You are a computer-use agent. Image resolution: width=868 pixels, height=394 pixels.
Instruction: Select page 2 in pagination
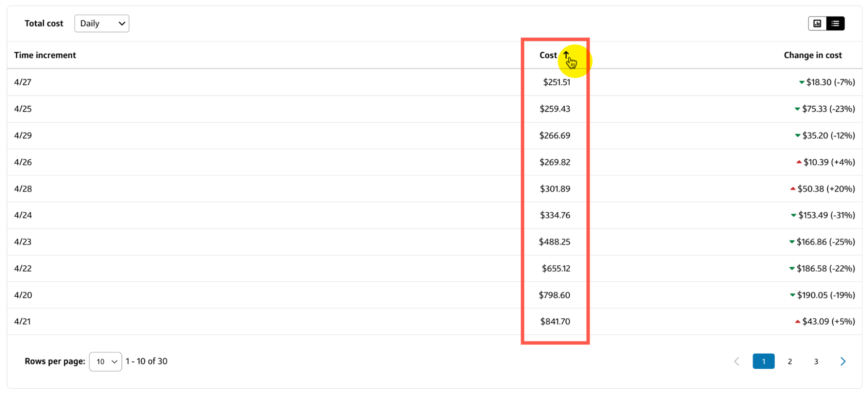point(790,361)
